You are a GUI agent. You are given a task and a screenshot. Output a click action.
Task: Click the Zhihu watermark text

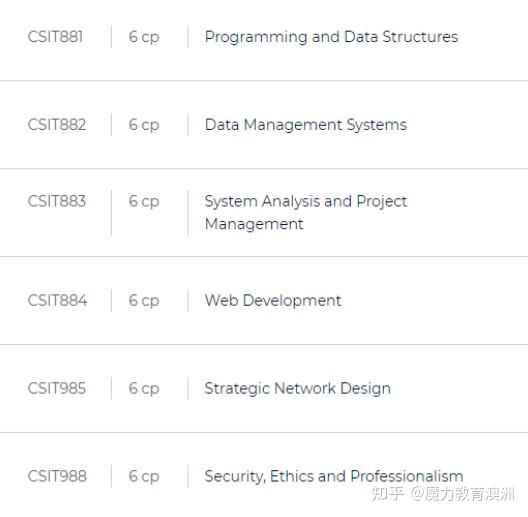443,494
